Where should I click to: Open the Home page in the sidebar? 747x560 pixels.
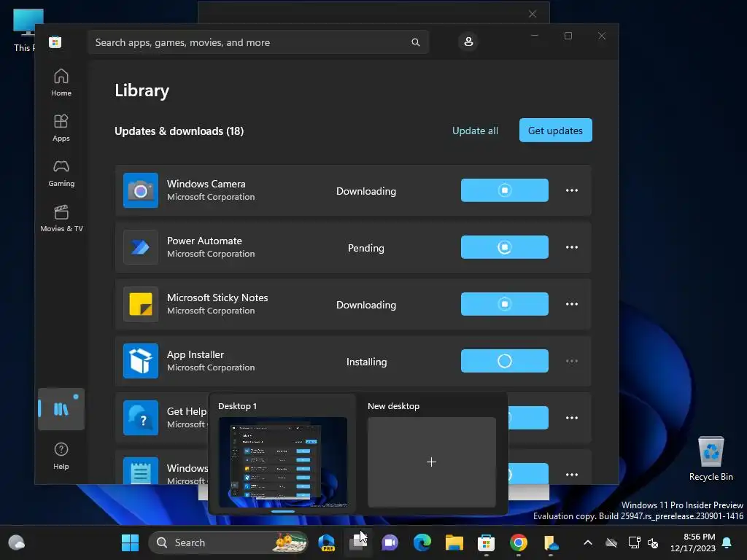point(61,82)
